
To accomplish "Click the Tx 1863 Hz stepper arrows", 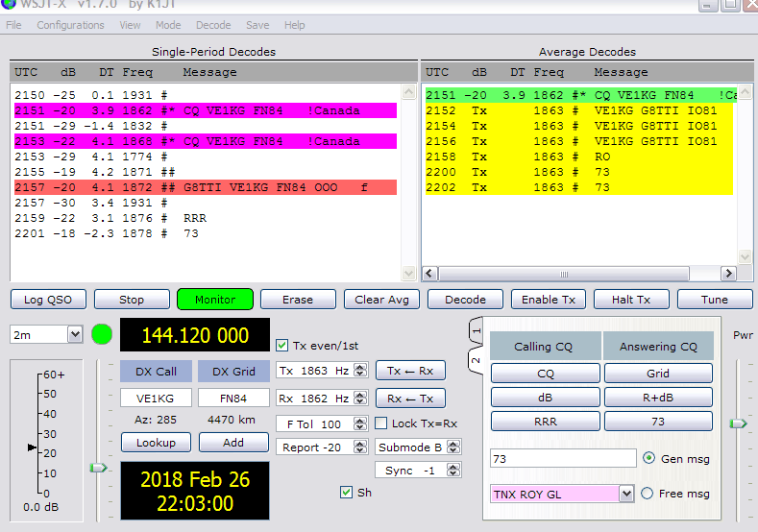I will coord(360,370).
